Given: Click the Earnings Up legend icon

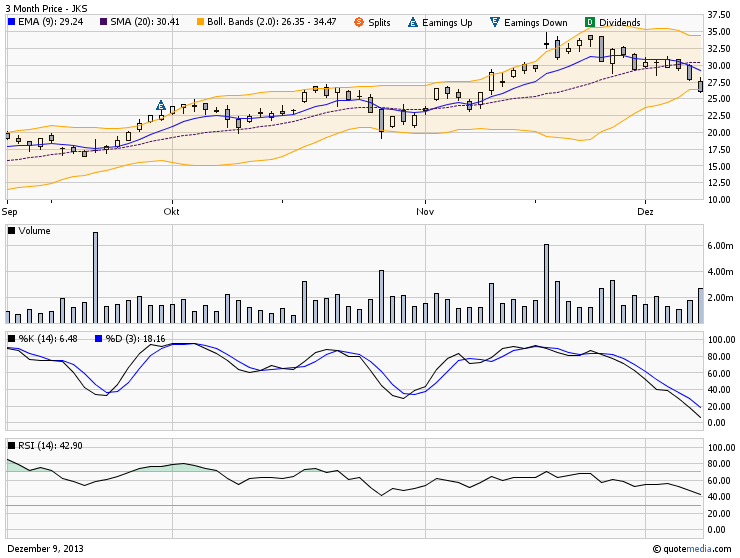Looking at the screenshot, I should click(x=413, y=22).
